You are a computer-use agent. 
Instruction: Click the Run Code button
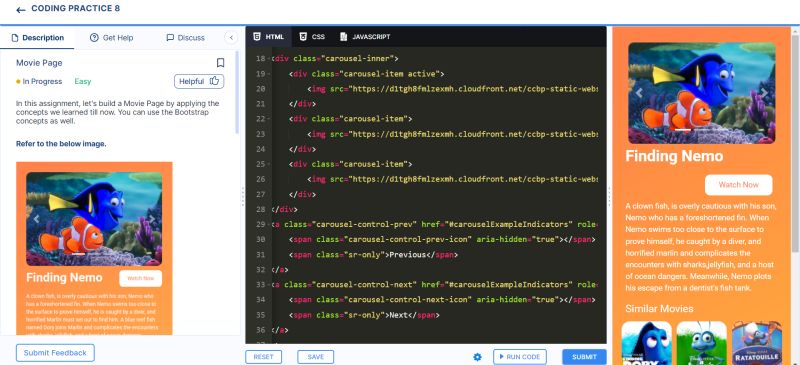(520, 357)
